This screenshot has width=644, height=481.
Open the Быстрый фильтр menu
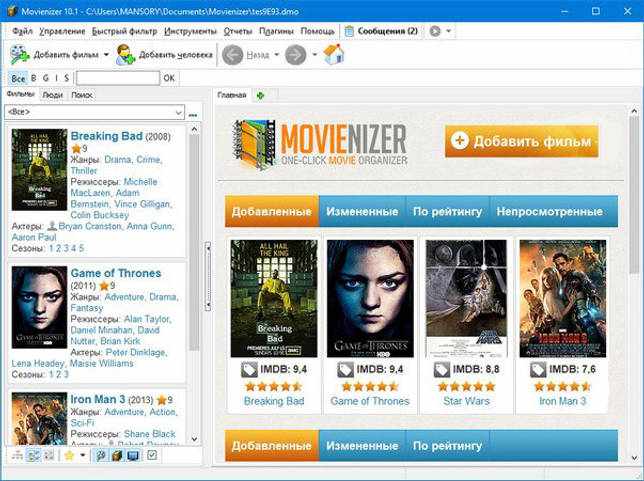124,31
